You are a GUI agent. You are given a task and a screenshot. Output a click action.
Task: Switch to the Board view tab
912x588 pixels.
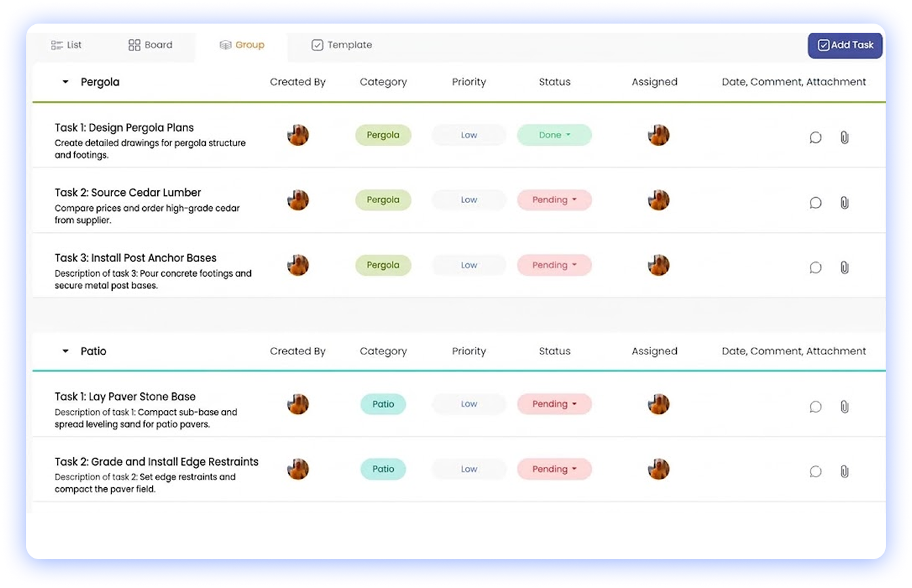[x=151, y=45]
